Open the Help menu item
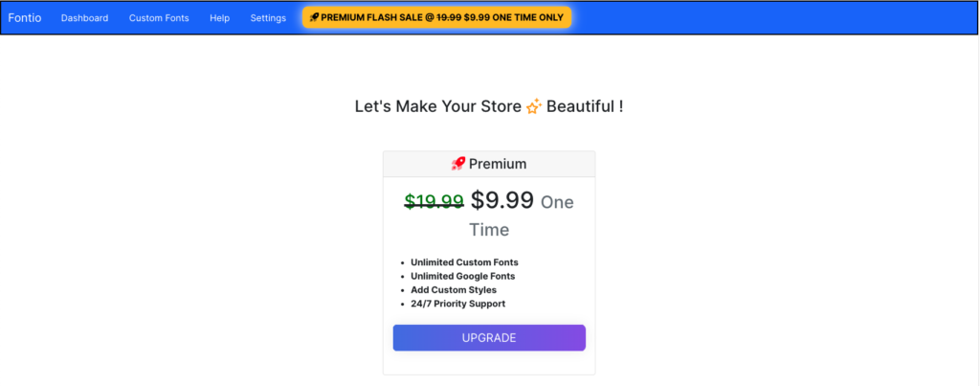 coord(219,18)
